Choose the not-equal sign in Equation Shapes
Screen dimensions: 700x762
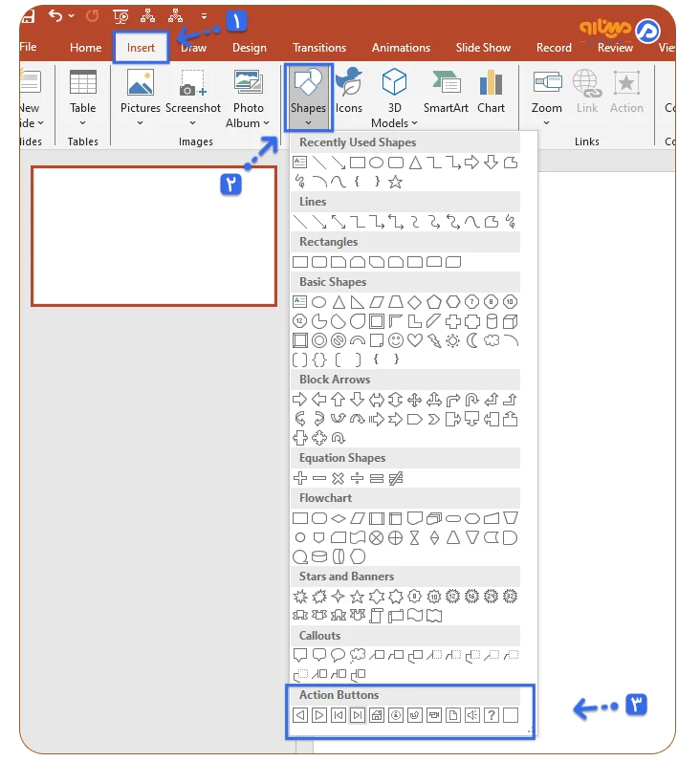396,479
